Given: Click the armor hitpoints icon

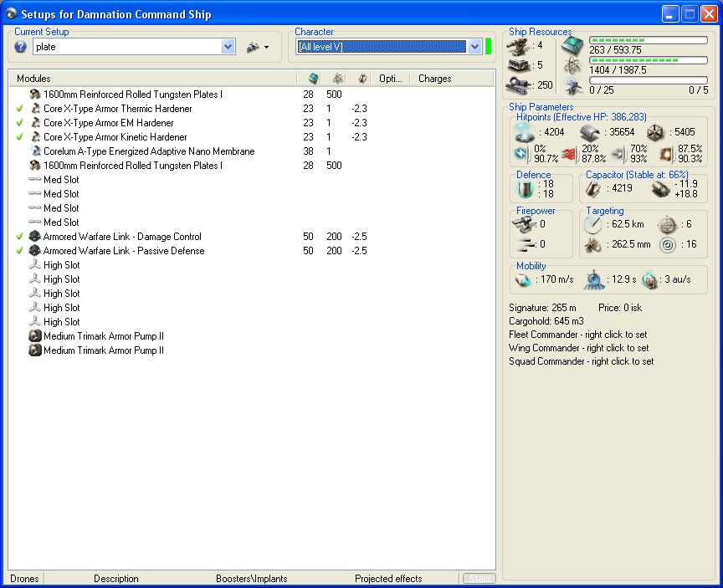Looking at the screenshot, I should click(x=590, y=132).
